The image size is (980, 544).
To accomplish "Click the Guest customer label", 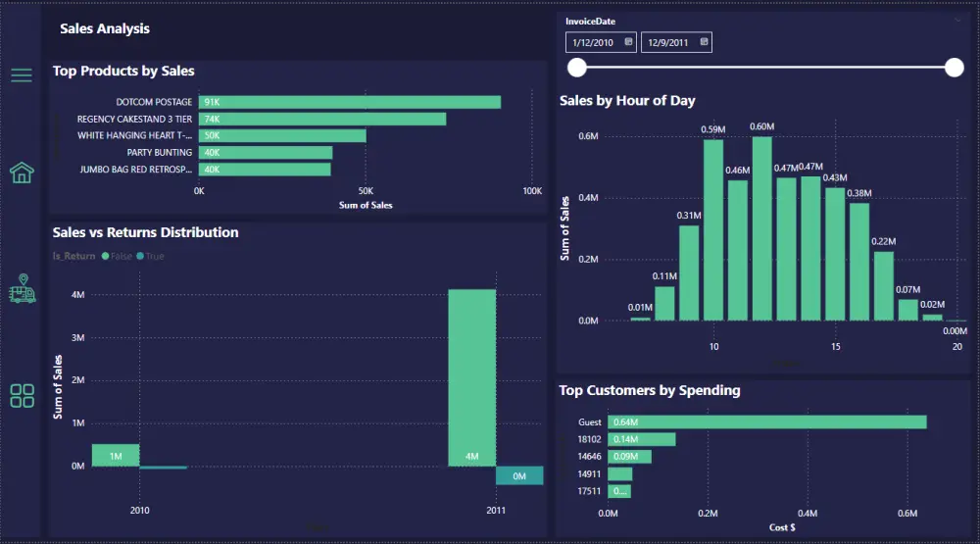I will click(x=589, y=422).
